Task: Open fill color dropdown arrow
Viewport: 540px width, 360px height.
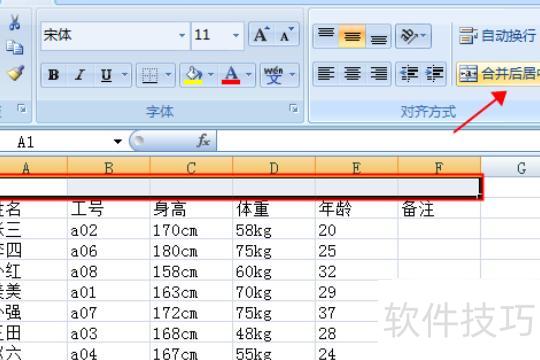Action: tap(211, 75)
